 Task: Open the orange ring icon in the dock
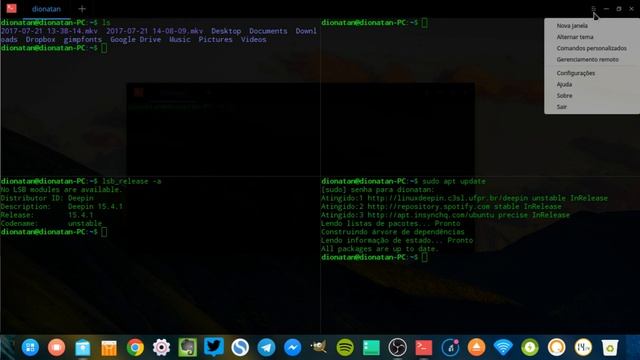point(556,348)
